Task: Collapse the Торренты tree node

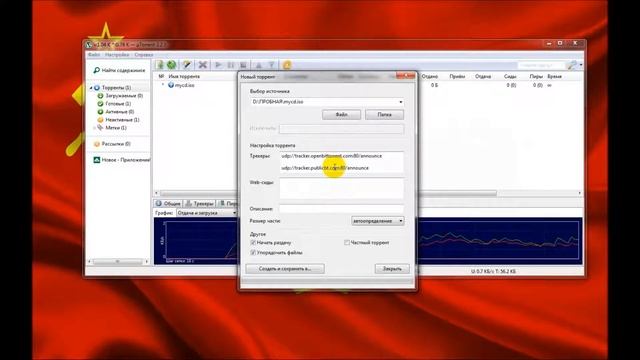Action: click(91, 88)
